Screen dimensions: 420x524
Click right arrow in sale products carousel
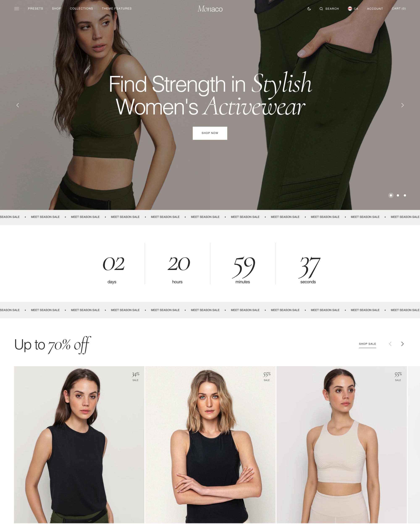point(402,344)
